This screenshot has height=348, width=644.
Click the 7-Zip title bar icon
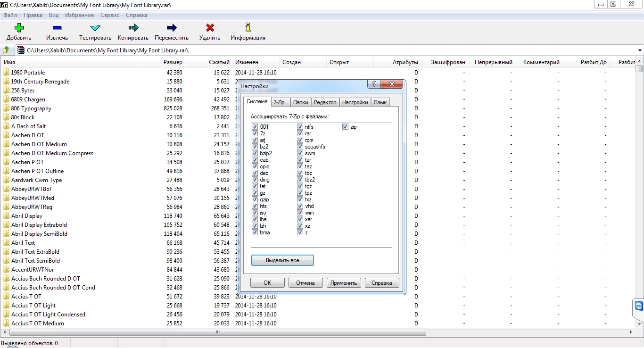(x=4, y=4)
